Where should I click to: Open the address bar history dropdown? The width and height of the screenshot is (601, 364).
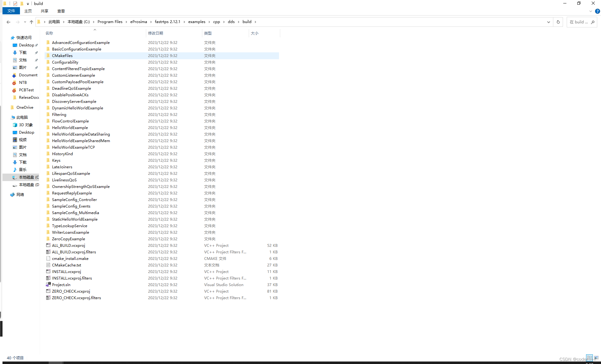549,22
